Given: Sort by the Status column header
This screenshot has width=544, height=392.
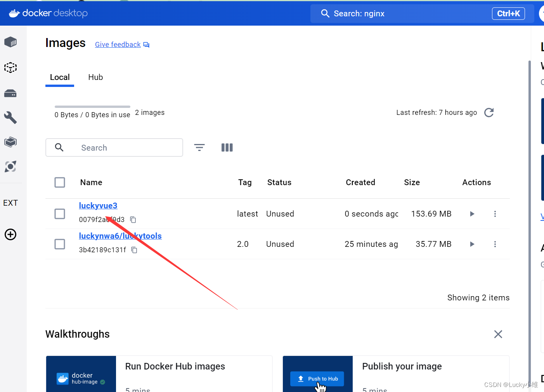Looking at the screenshot, I should (279, 182).
